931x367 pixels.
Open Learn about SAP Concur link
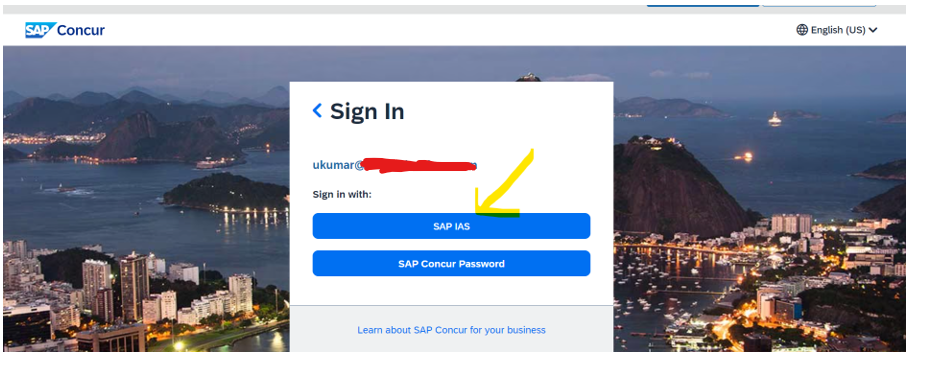451,330
